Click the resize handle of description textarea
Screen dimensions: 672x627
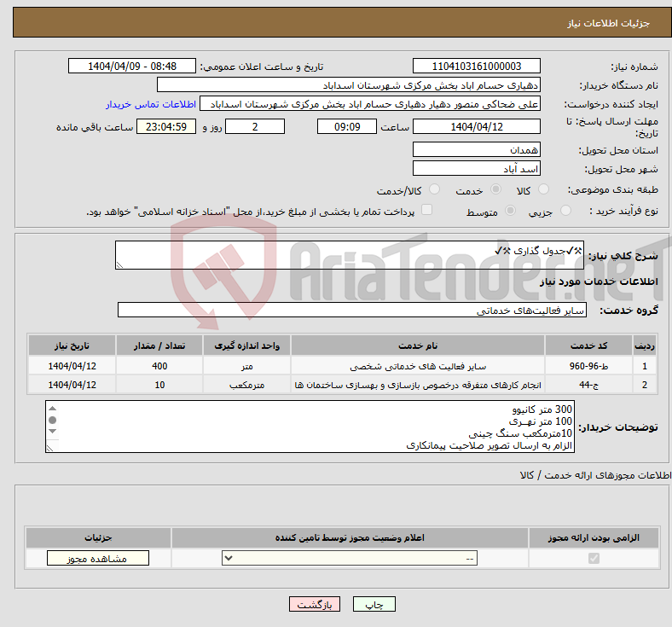pos(119,265)
